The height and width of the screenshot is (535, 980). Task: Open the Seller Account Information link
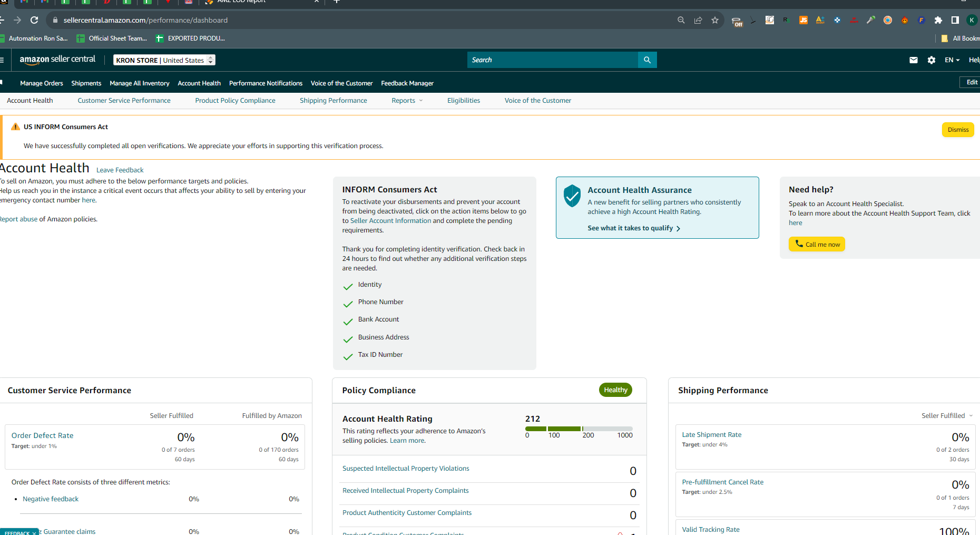390,221
